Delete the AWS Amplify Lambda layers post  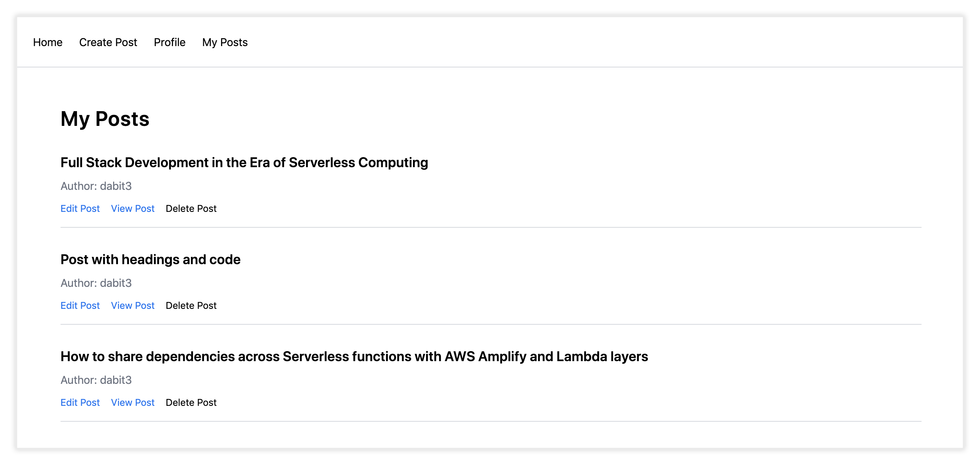(190, 402)
